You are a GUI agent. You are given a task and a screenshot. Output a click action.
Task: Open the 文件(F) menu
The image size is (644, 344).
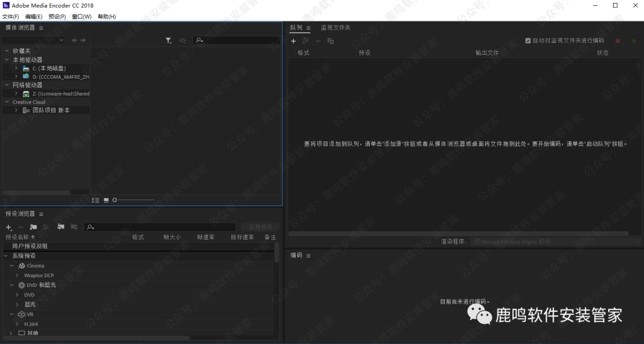[10, 17]
